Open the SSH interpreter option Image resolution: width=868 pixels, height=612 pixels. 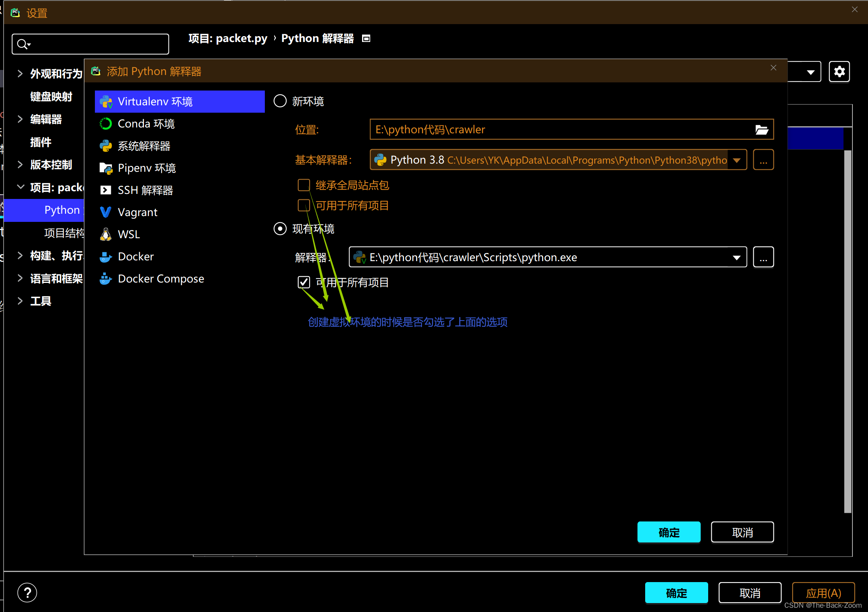pos(180,190)
